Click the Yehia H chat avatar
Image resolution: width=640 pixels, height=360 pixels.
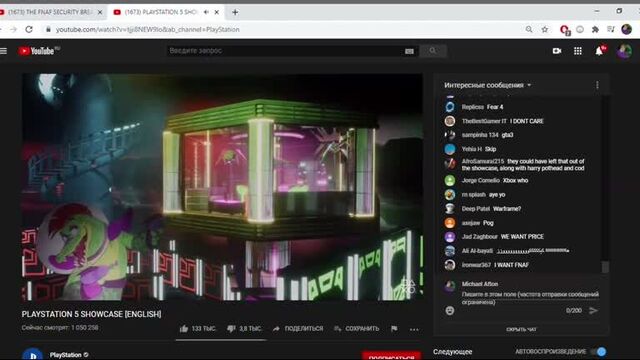[x=450, y=149]
